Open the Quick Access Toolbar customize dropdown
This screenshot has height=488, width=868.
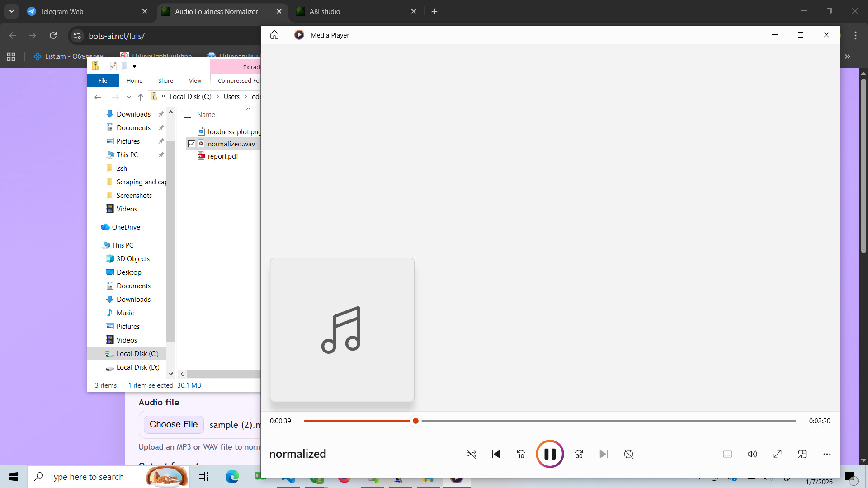click(134, 66)
